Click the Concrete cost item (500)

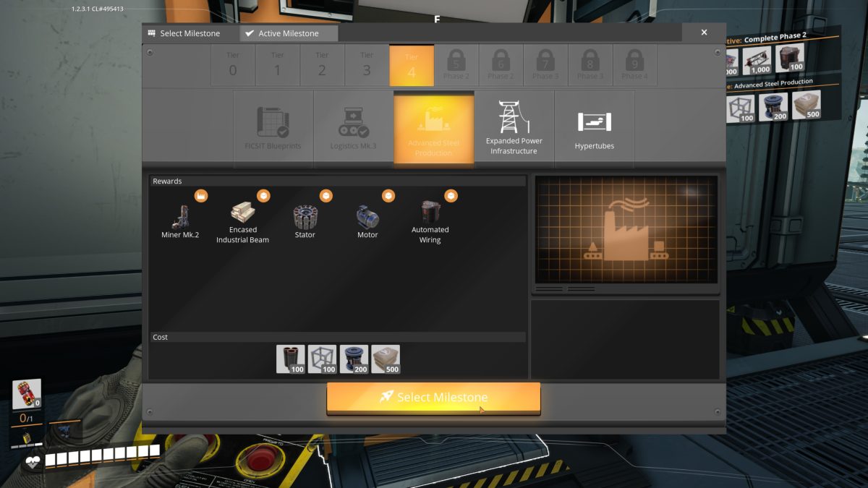click(x=386, y=359)
